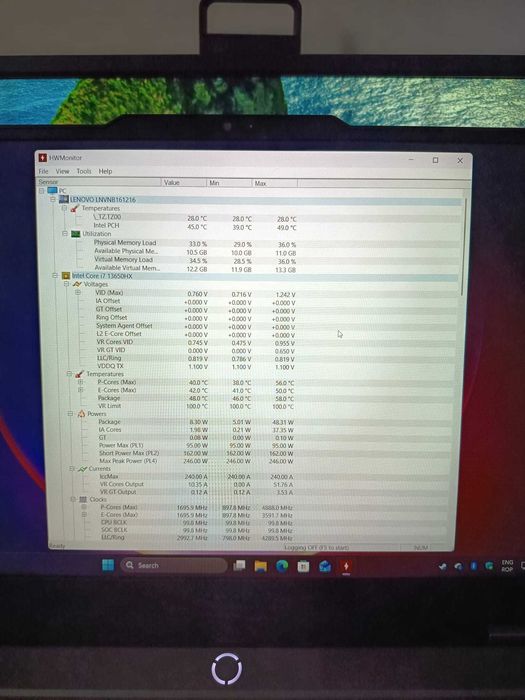525x700 pixels.
Task: Click the Clocks grid icon
Action: 83,500
